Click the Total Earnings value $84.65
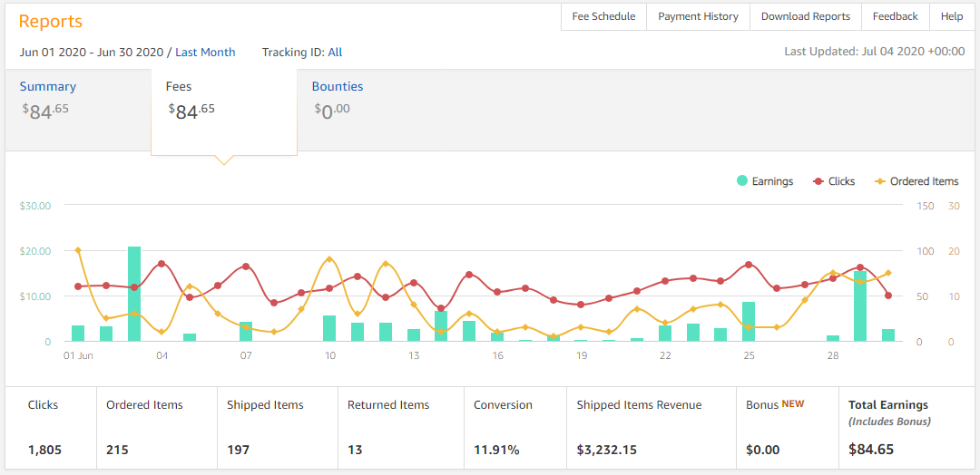This screenshot has width=980, height=475. 871,450
